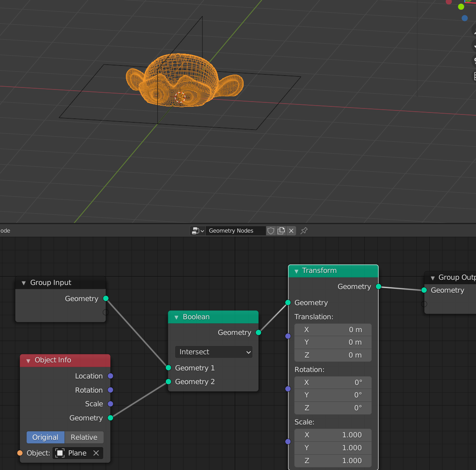Click Scale X value field
The height and width of the screenshot is (470, 476).
pos(333,435)
